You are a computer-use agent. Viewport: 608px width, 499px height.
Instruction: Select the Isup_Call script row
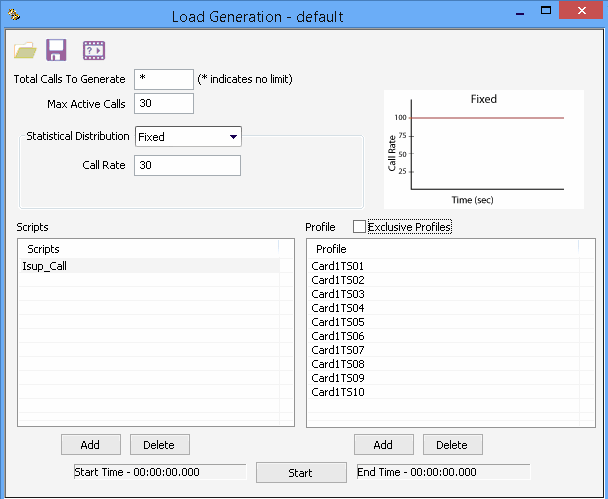point(149,266)
